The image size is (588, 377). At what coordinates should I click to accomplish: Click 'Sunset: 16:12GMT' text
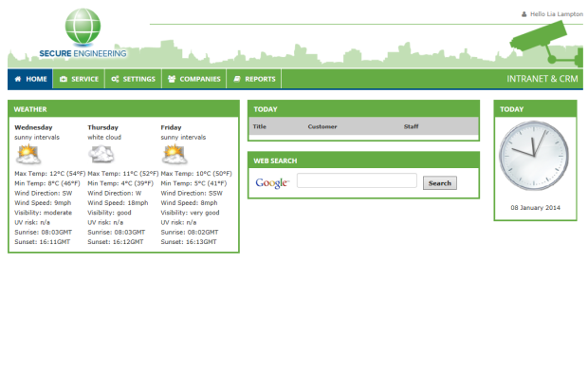point(115,242)
